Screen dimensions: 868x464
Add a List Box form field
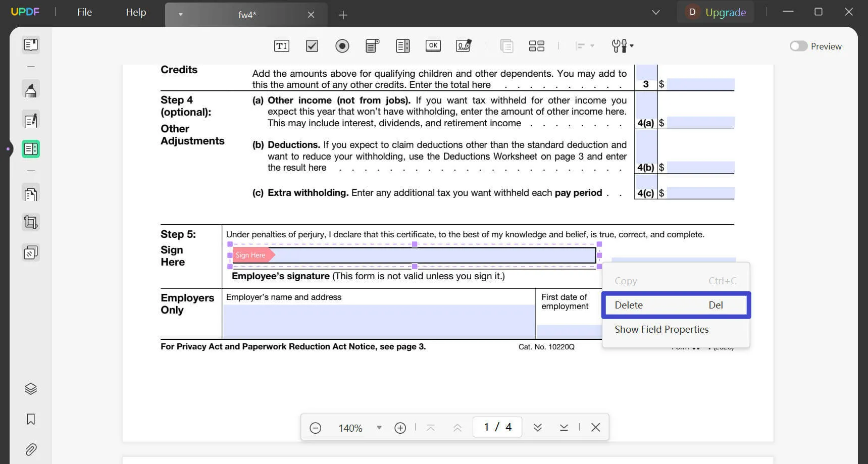click(402, 46)
